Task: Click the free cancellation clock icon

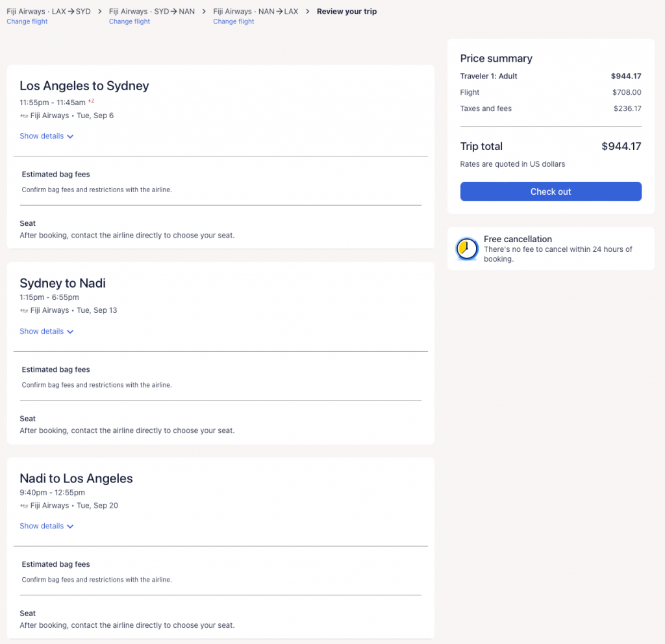Action: point(467,249)
